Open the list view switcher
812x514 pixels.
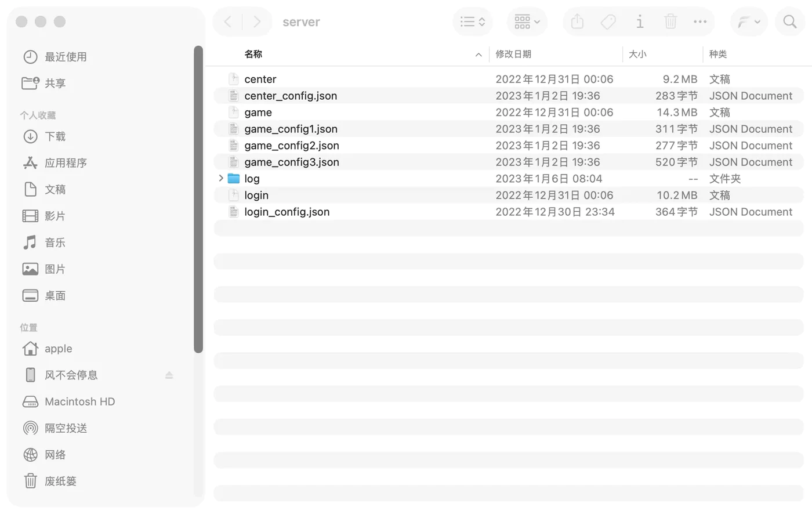click(x=472, y=22)
